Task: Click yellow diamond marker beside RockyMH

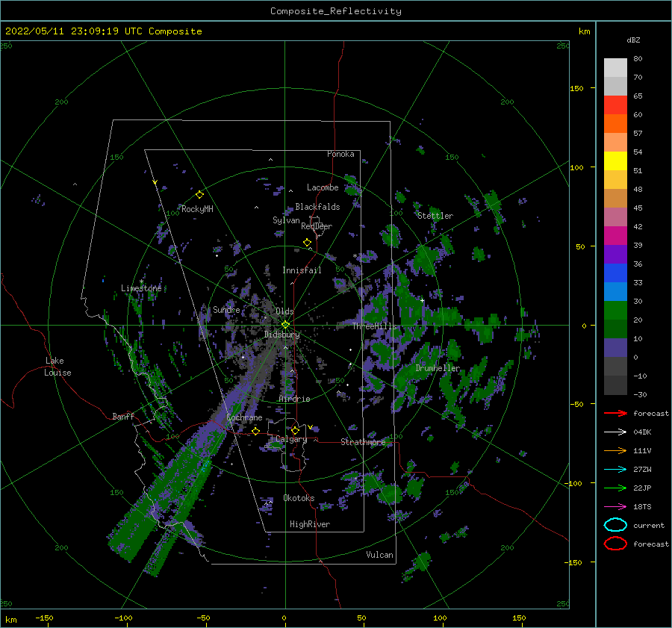Action: [199, 195]
